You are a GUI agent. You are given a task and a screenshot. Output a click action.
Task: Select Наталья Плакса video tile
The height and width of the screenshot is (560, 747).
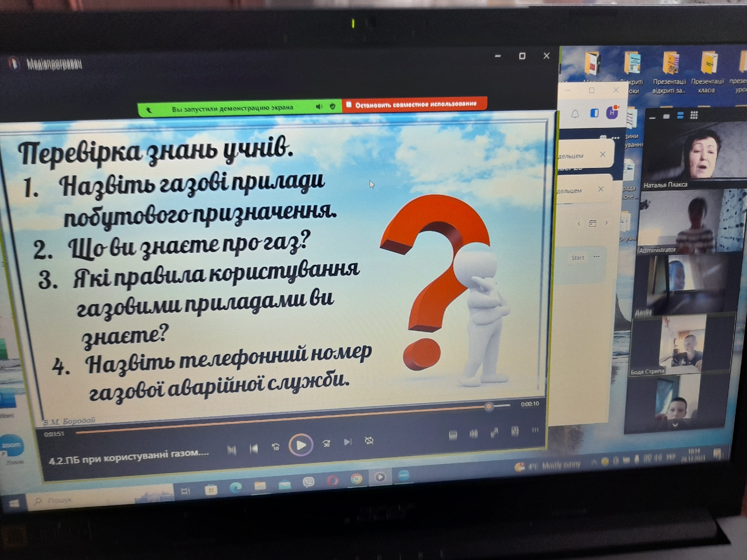point(695,155)
